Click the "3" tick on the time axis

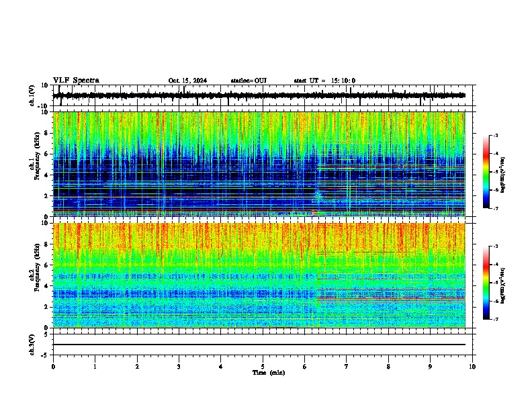[179, 367]
